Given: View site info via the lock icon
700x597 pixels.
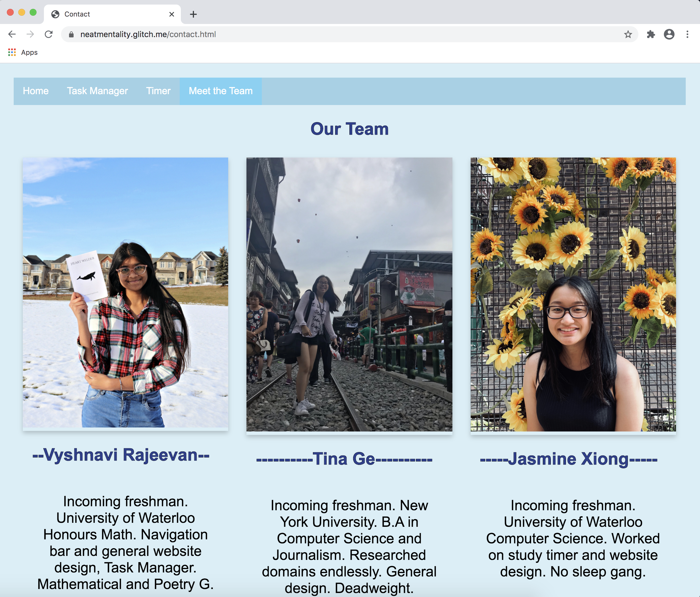Looking at the screenshot, I should coord(71,35).
